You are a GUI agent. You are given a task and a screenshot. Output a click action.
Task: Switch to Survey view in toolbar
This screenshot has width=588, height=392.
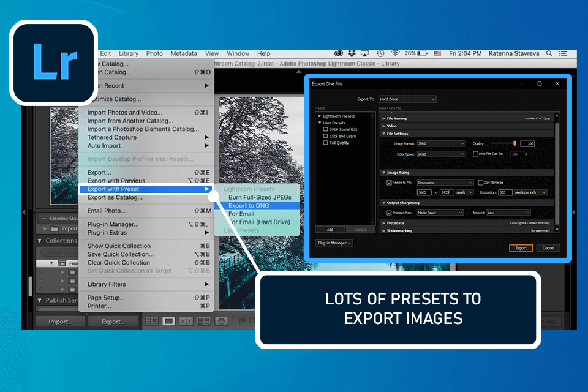pos(203,322)
